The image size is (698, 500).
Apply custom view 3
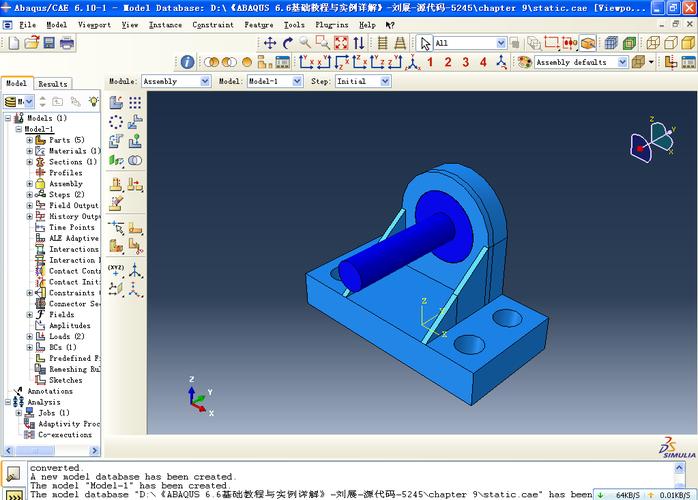466,62
